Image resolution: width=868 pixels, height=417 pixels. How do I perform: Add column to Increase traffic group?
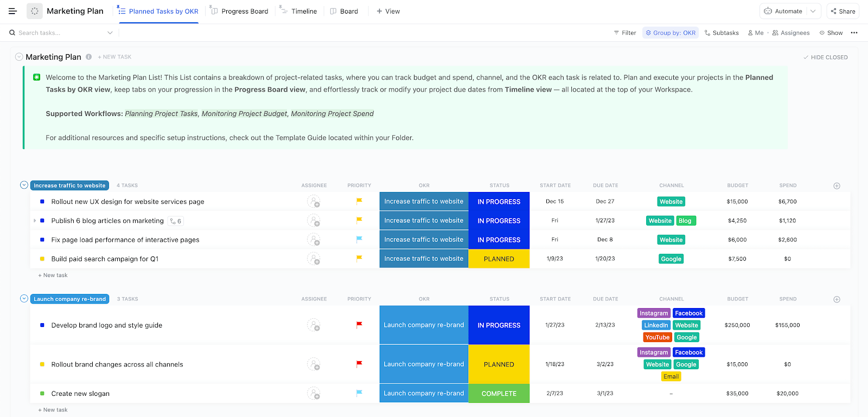tap(837, 185)
